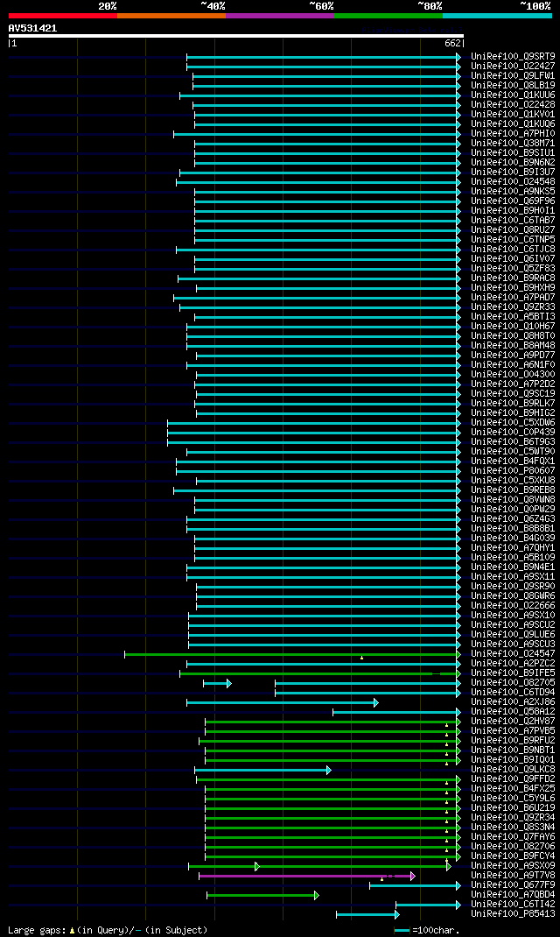Select UniRef100_Q6Z4G3 label
The height and width of the screenshot is (937, 560).
(513, 518)
